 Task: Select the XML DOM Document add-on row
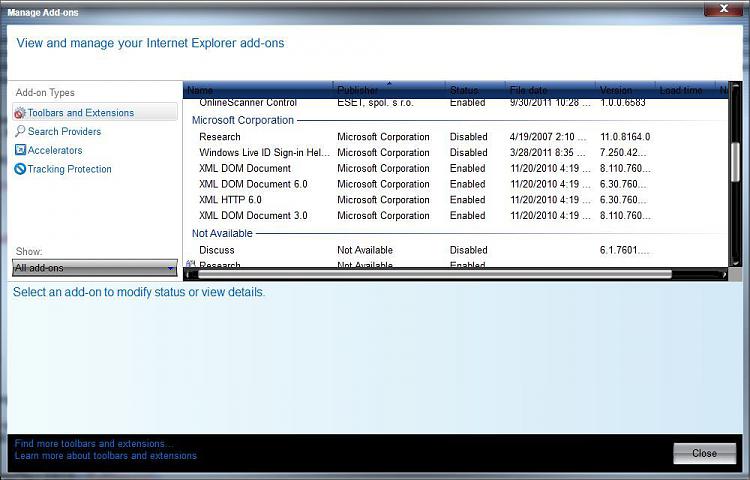pyautogui.click(x=455, y=168)
